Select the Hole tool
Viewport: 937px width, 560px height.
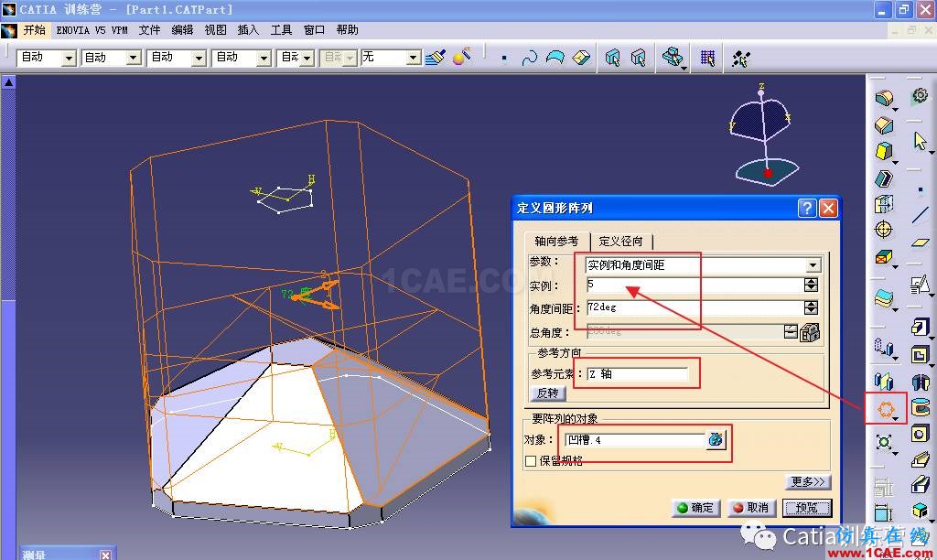pos(921,434)
